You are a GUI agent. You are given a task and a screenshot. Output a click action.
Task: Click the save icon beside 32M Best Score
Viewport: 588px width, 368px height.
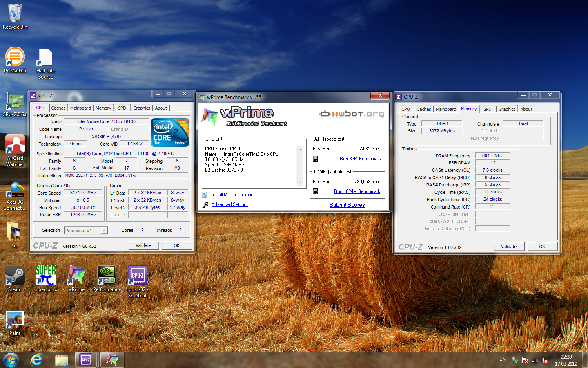316,159
